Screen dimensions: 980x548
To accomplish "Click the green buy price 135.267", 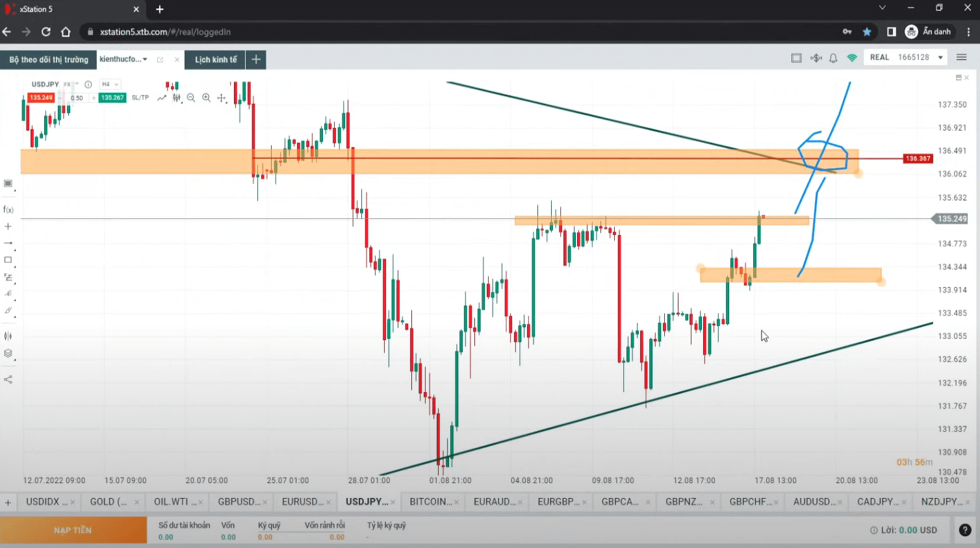I will click(112, 98).
